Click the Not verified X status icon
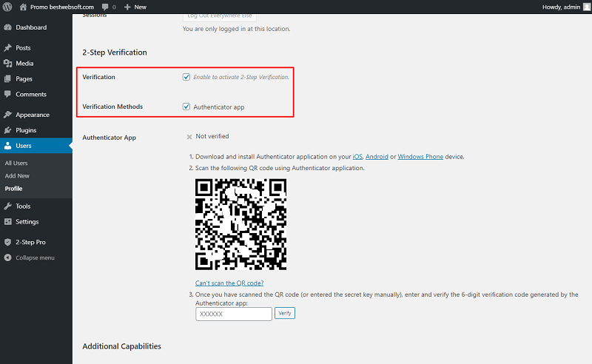592x364 pixels. 189,137
